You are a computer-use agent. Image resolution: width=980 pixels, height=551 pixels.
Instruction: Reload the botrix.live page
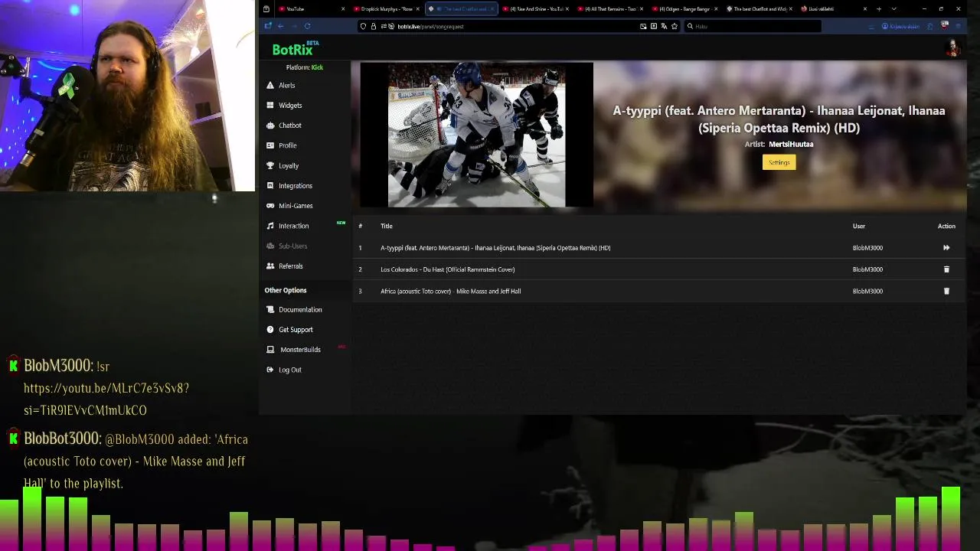pyautogui.click(x=307, y=26)
